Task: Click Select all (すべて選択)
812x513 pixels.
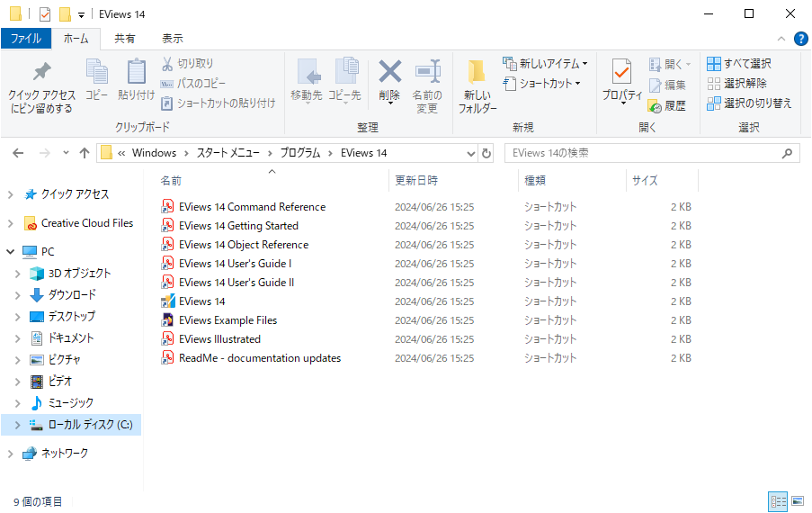Action: pos(739,64)
